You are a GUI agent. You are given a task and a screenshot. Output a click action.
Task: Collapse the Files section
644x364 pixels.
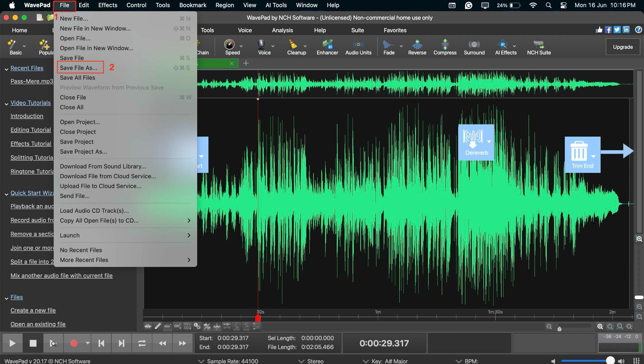[6, 298]
